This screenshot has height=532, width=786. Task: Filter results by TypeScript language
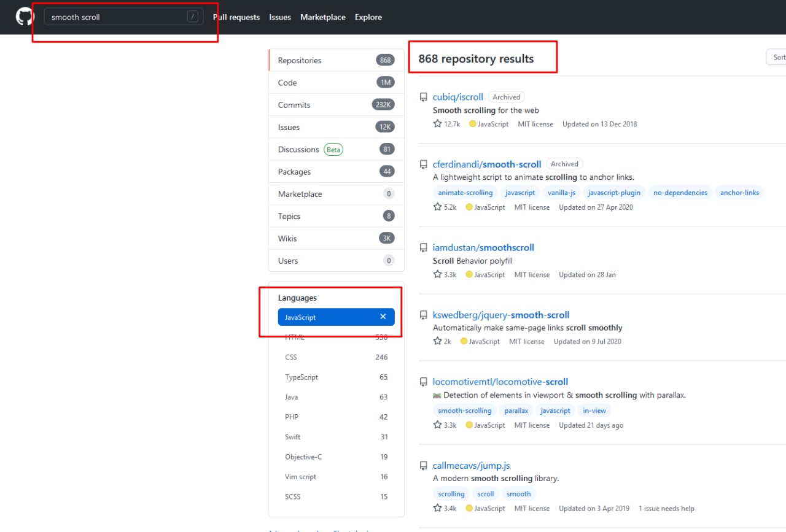(x=337, y=377)
